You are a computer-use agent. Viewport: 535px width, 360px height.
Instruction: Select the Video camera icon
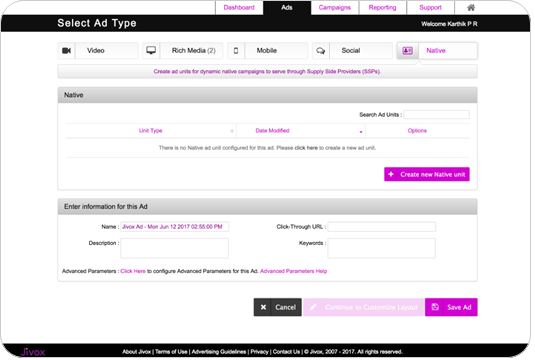[x=67, y=51]
